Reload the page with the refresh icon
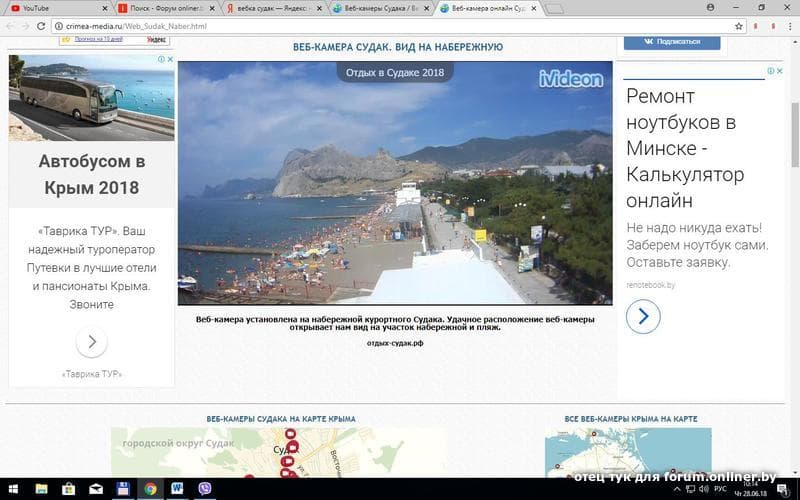 coord(41,26)
